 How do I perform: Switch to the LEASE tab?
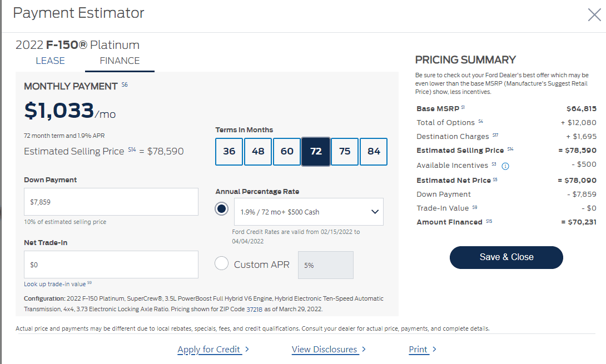point(50,61)
